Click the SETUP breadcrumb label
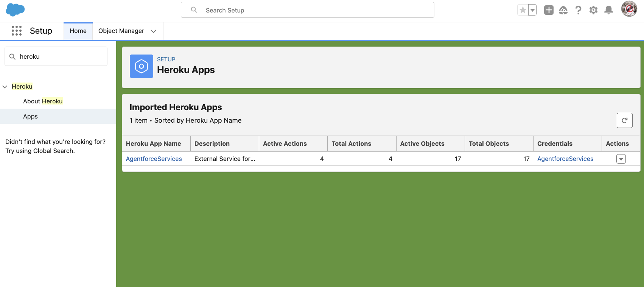The image size is (644, 287). [166, 59]
